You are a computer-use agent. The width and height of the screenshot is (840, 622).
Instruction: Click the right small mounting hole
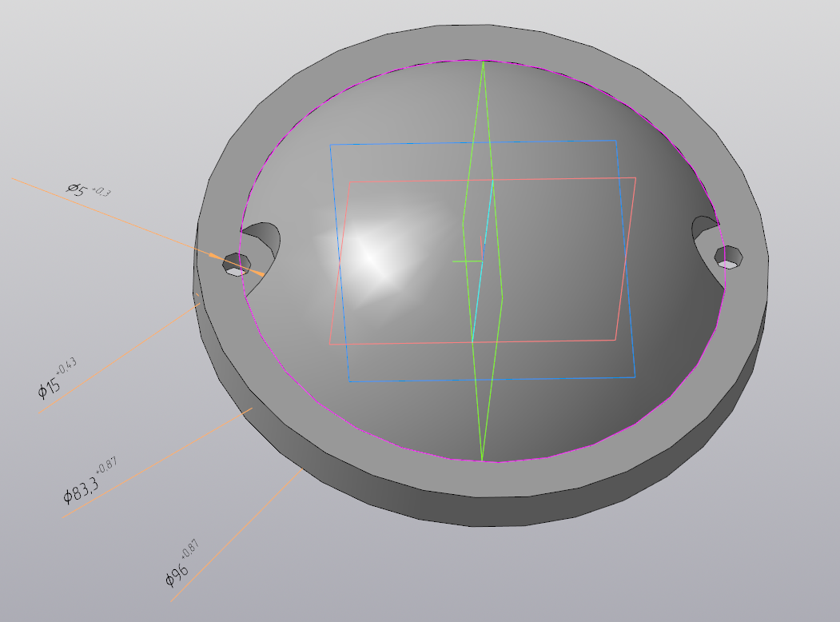[x=729, y=257]
